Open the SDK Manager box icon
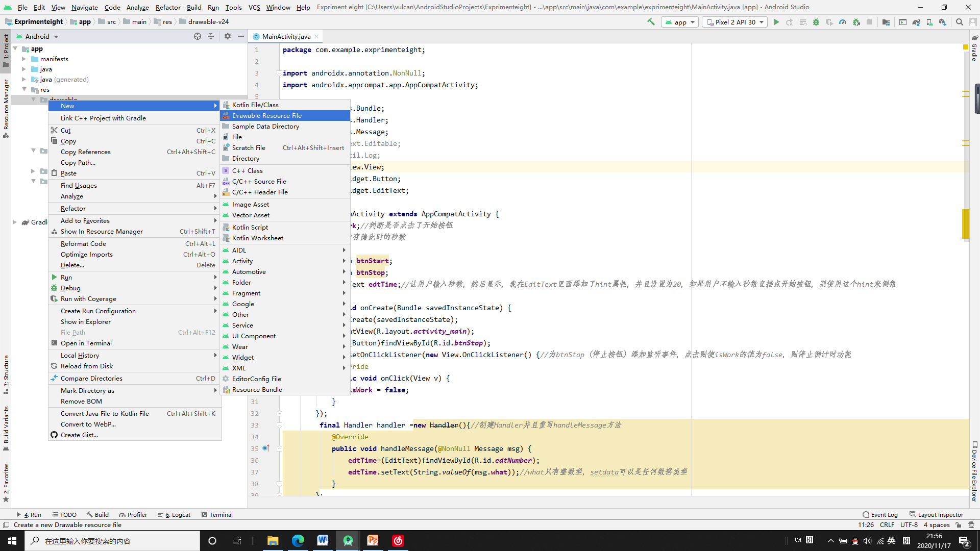Screen dimensions: 980x551 (943, 22)
